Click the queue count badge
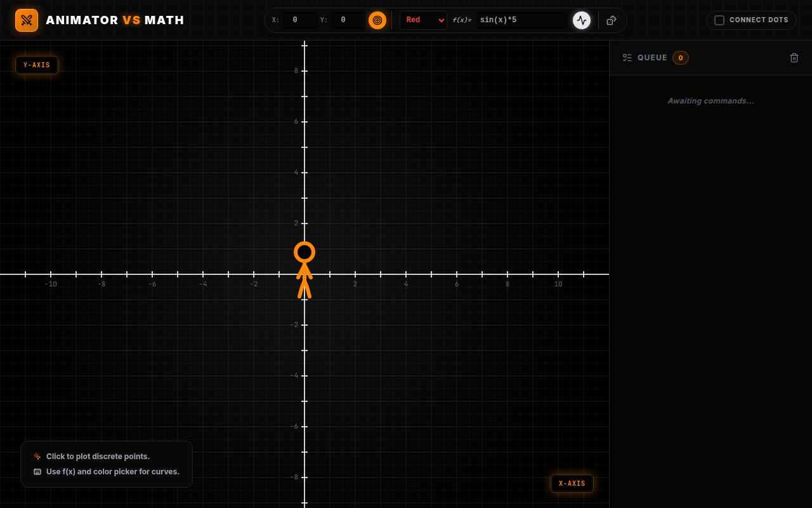The width and height of the screenshot is (812, 508). [681, 58]
